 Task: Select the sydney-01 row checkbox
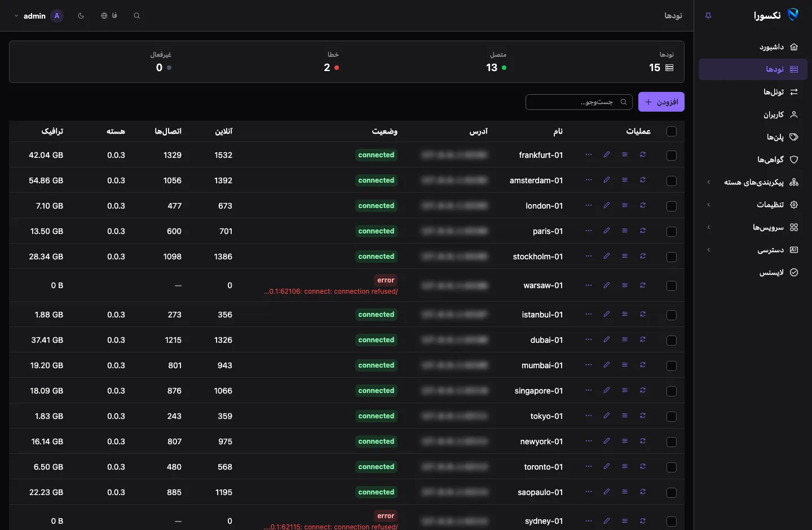click(672, 522)
